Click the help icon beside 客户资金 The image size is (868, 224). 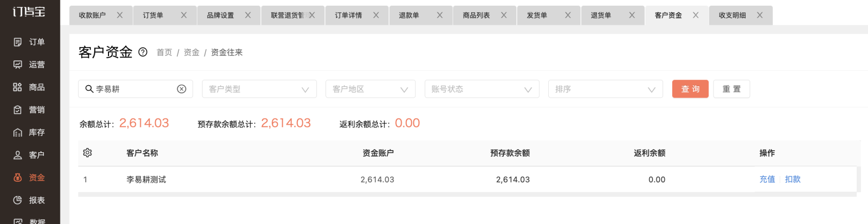click(x=143, y=52)
